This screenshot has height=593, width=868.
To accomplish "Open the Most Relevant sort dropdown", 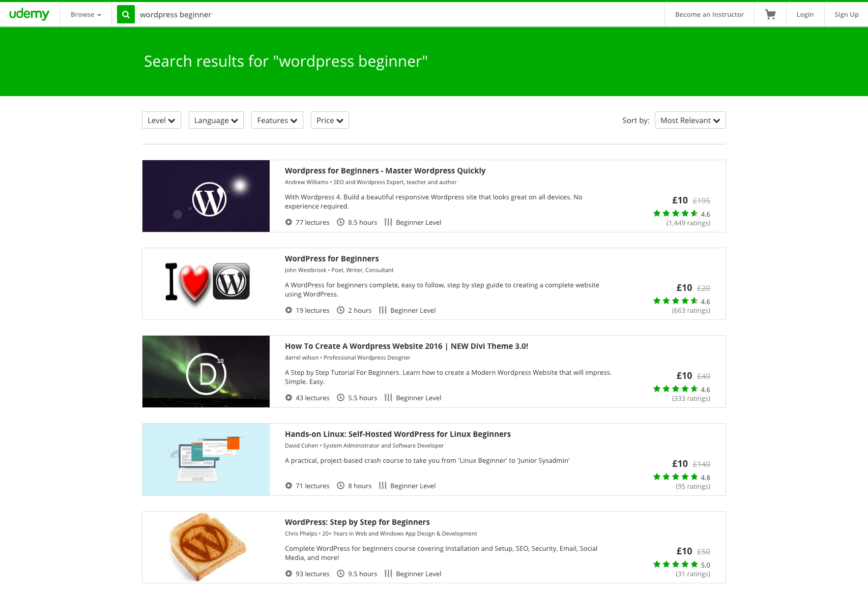I will coord(690,120).
